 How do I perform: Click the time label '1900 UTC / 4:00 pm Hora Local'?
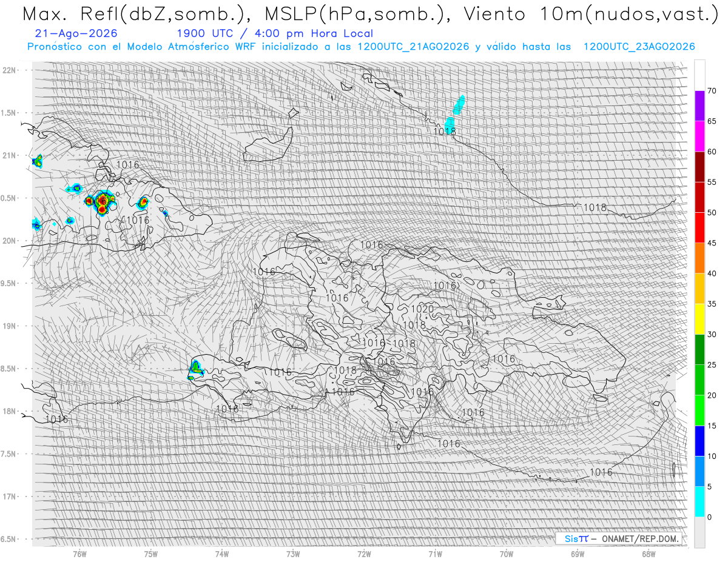point(275,33)
